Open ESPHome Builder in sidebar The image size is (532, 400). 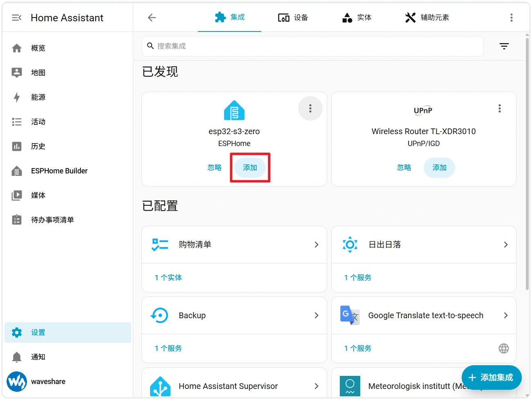coord(68,171)
